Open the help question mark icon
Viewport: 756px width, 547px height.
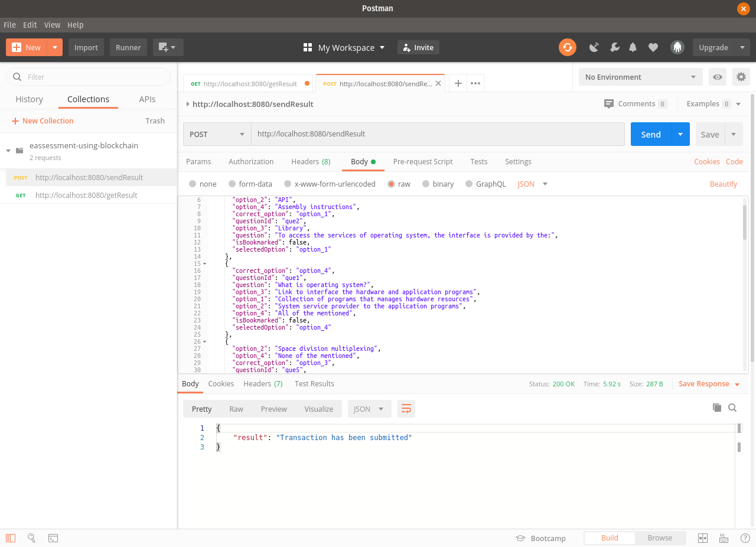745,538
